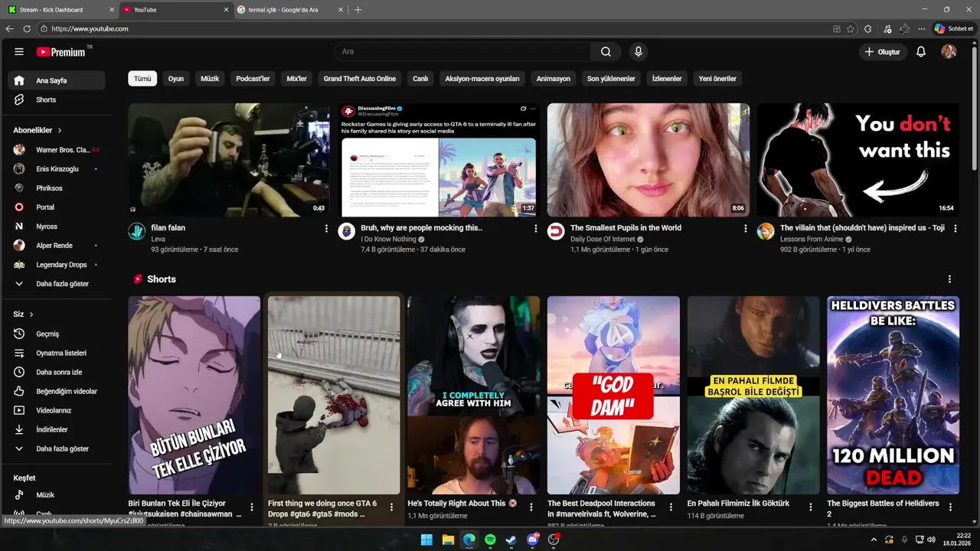
Task: Select the Müzik filter chip
Action: point(210,79)
